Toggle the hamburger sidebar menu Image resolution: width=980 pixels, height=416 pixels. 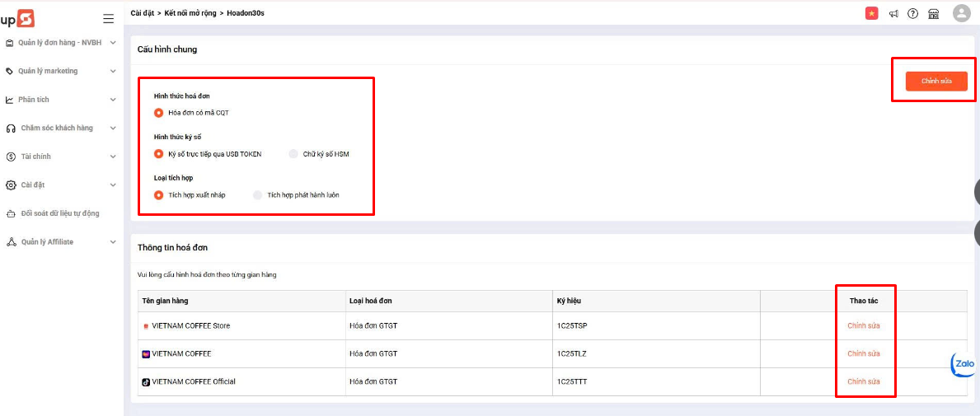pyautogui.click(x=108, y=19)
